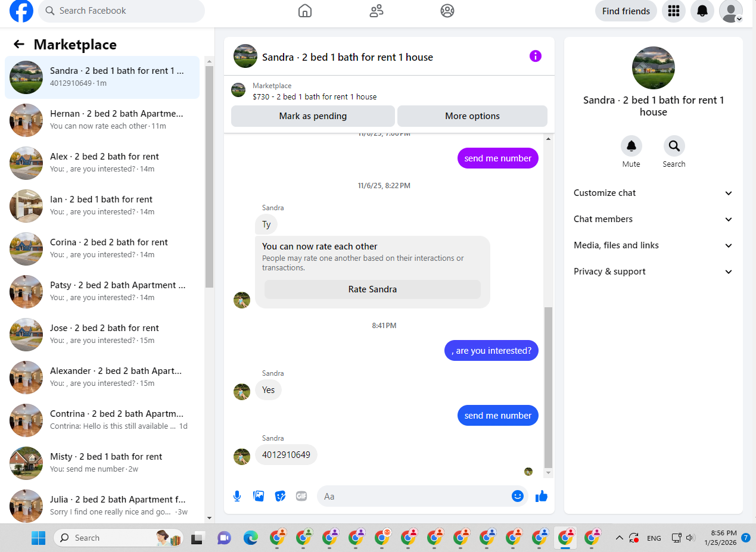Click Sandra house thumbnail in chat header

[x=245, y=56]
